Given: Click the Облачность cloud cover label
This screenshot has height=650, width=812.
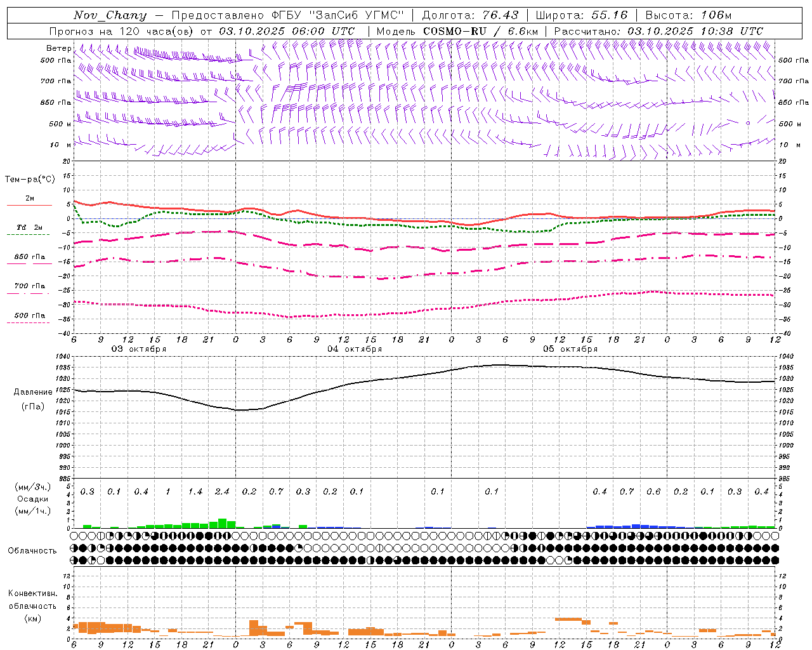Looking at the screenshot, I should [x=32, y=550].
